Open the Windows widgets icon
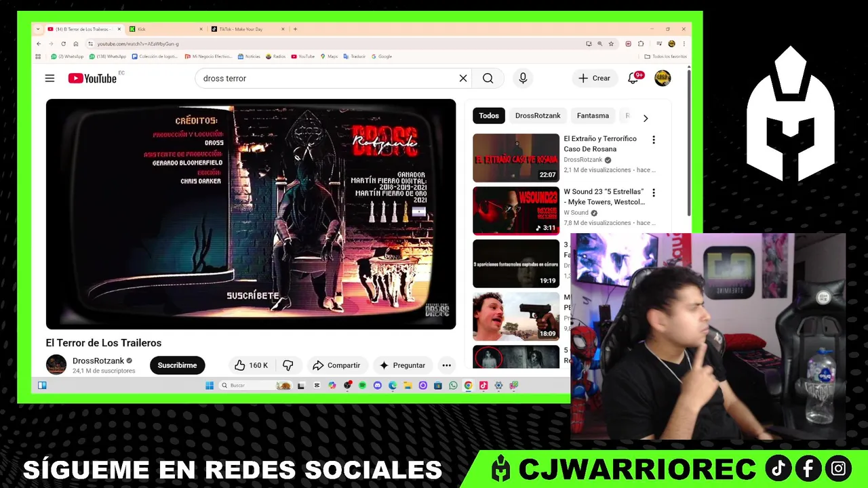 (x=42, y=386)
